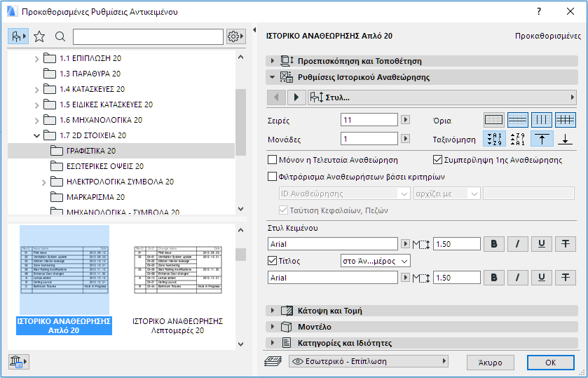Screen dimensions: 588x378
Task: Enable Μόνον η Τελευταία Αναθεώρηση checkbox
Action: (x=272, y=160)
